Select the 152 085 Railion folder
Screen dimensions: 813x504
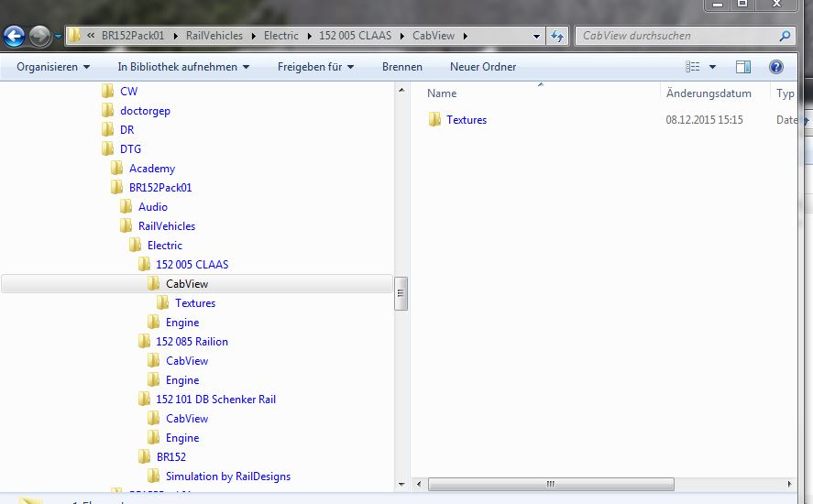click(x=192, y=342)
